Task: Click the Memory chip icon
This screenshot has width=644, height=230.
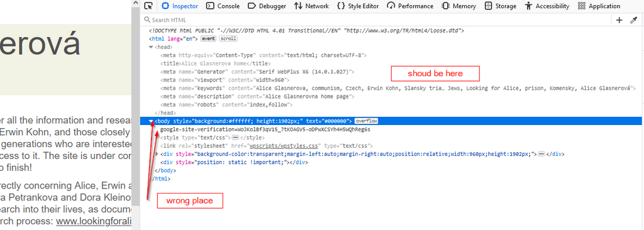Action: pyautogui.click(x=446, y=6)
